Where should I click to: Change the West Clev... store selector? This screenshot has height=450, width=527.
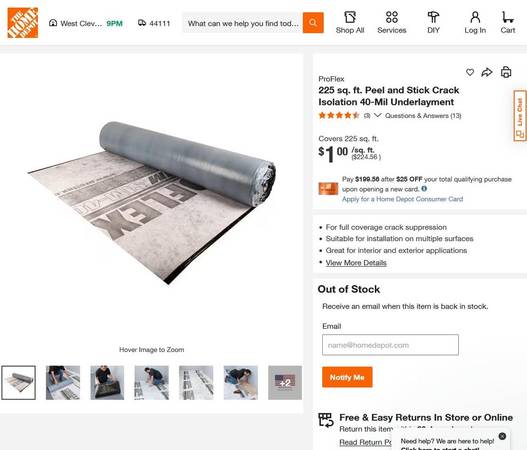(x=86, y=23)
